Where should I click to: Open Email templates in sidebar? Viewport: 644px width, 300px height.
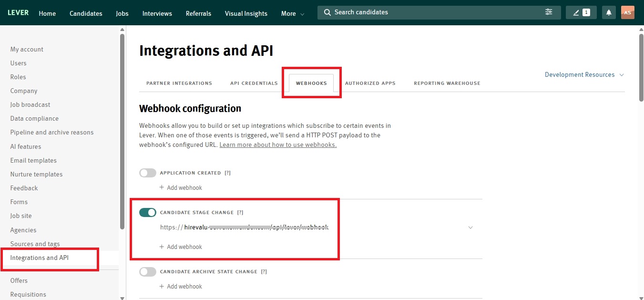point(33,160)
